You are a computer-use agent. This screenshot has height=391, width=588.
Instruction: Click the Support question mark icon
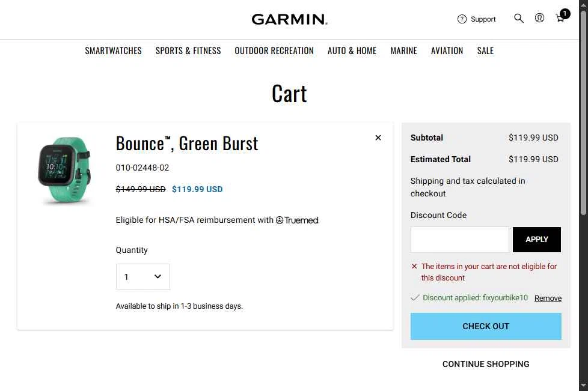tap(462, 19)
